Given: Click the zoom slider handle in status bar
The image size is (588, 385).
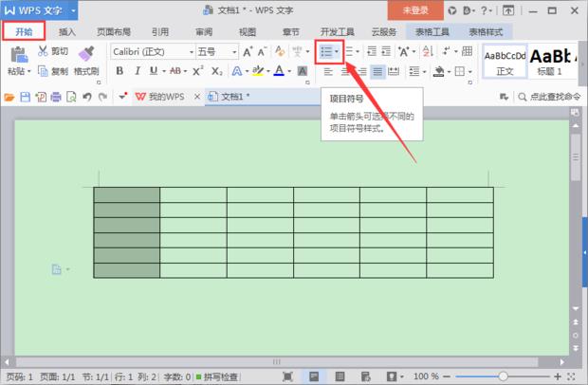Looking at the screenshot, I should [x=504, y=376].
